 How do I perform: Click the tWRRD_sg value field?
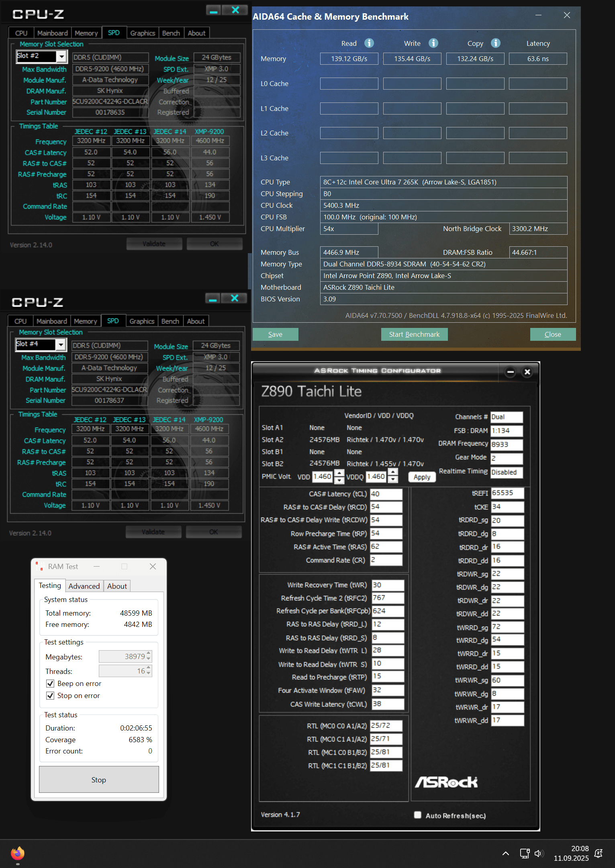pyautogui.click(x=507, y=627)
